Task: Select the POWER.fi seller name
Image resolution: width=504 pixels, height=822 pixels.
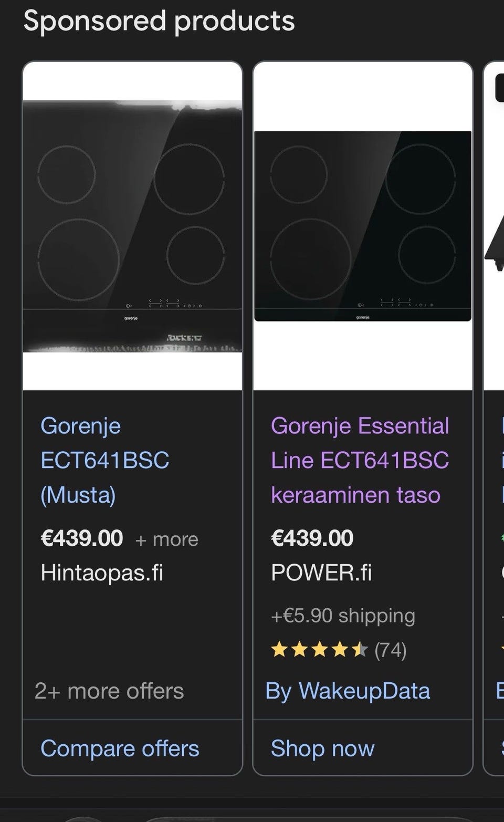Action: pyautogui.click(x=321, y=573)
